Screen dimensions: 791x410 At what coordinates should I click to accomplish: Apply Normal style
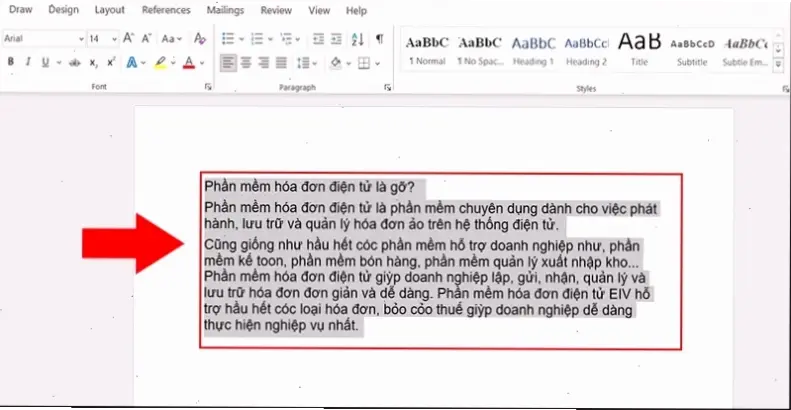[427, 50]
